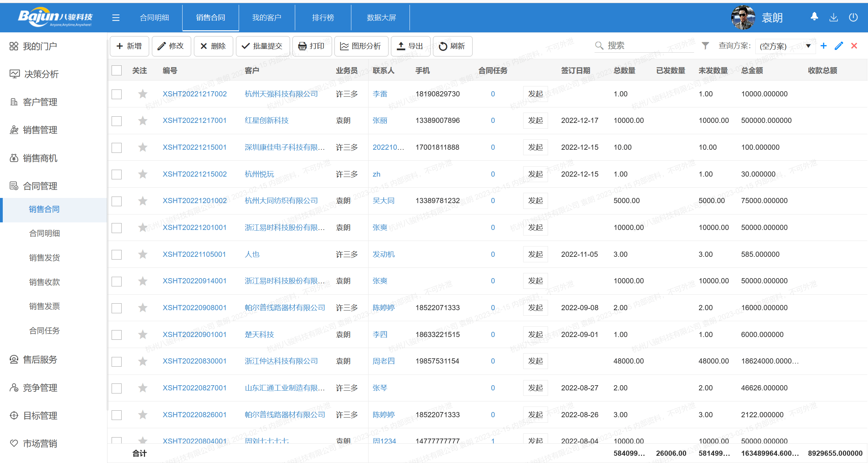This screenshot has width=868, height=463.
Task: Collapse the 合同管理 sidebar section
Action: coord(40,186)
